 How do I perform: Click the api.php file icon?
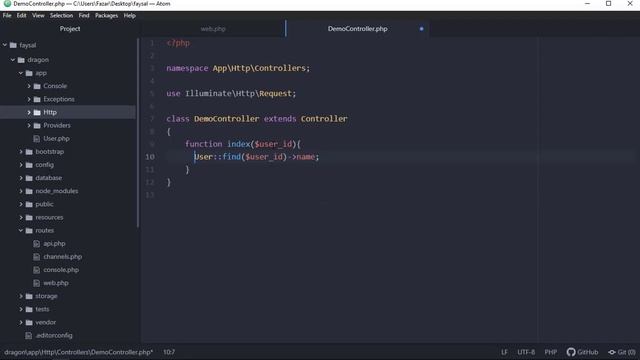point(37,243)
